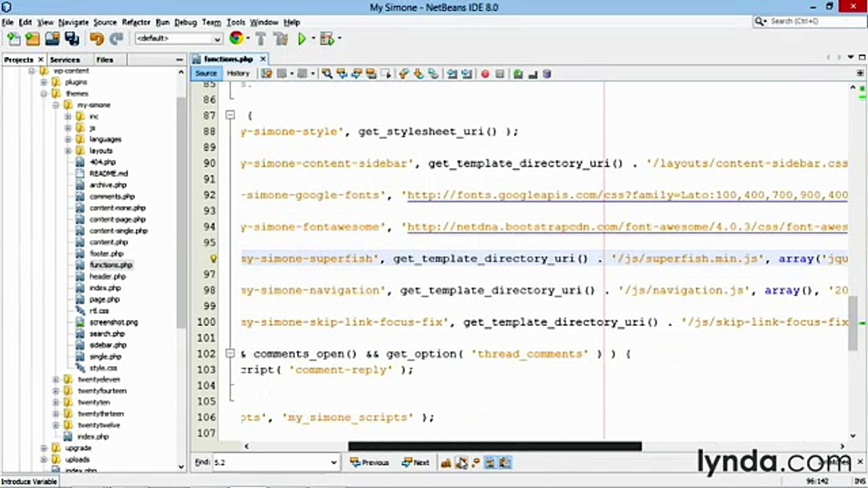
Task: Open the Find field history dropdown
Action: (334, 463)
